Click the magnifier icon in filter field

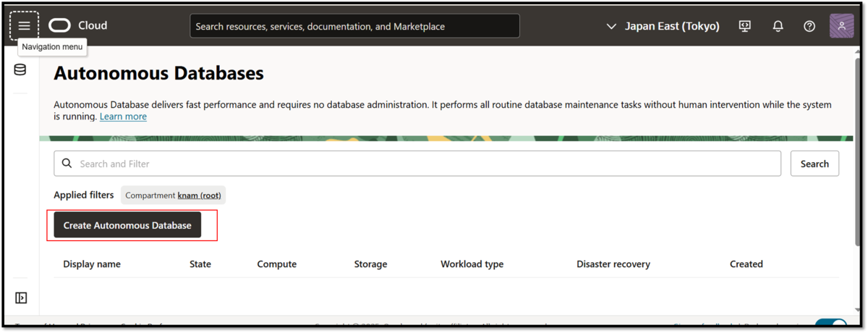67,164
